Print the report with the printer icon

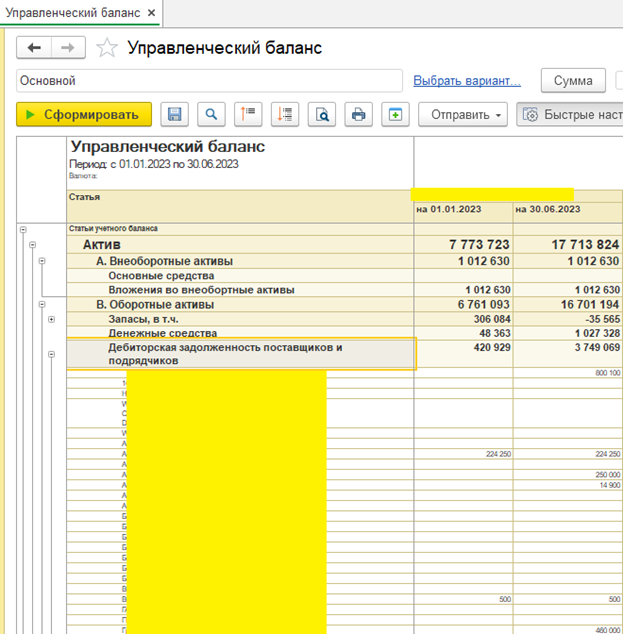[358, 114]
